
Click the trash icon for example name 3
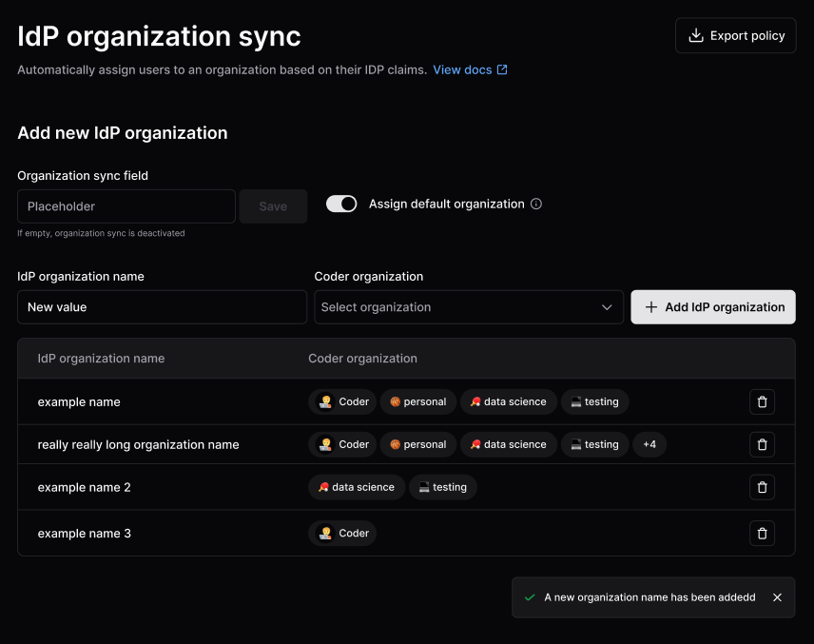point(762,533)
